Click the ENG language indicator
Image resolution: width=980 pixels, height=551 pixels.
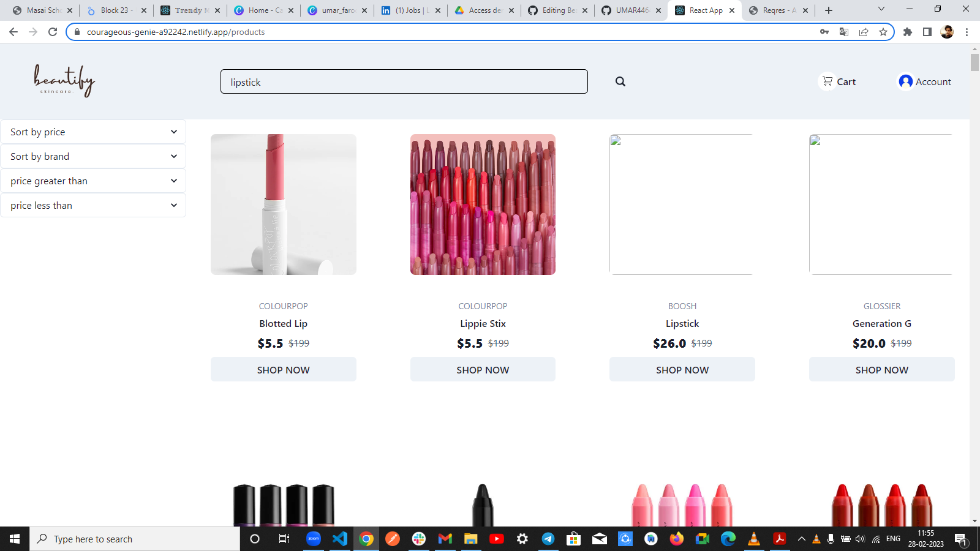pos(893,539)
